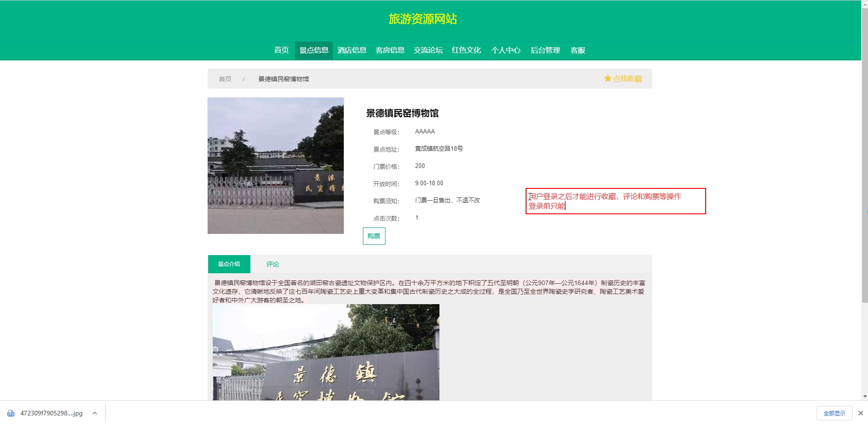Click the 点击次数 label

click(x=386, y=218)
